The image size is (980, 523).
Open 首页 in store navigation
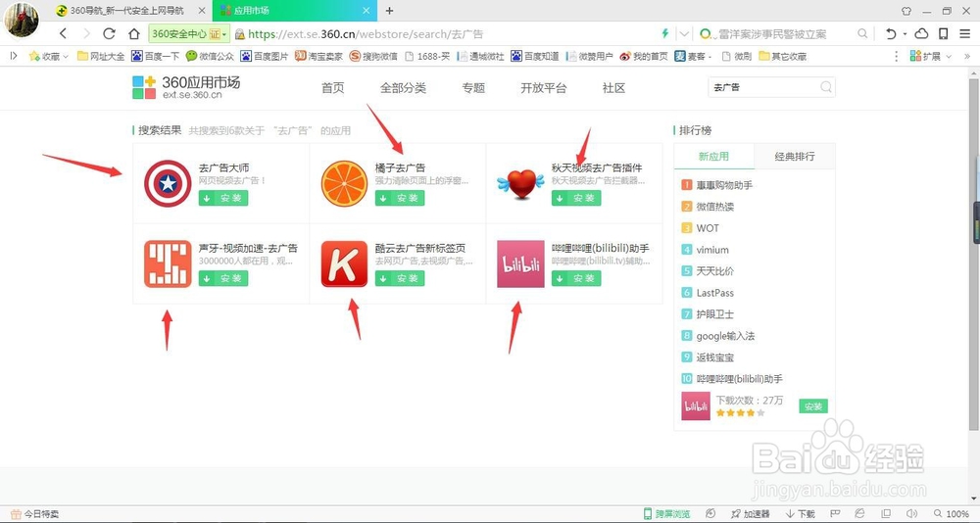coord(332,88)
